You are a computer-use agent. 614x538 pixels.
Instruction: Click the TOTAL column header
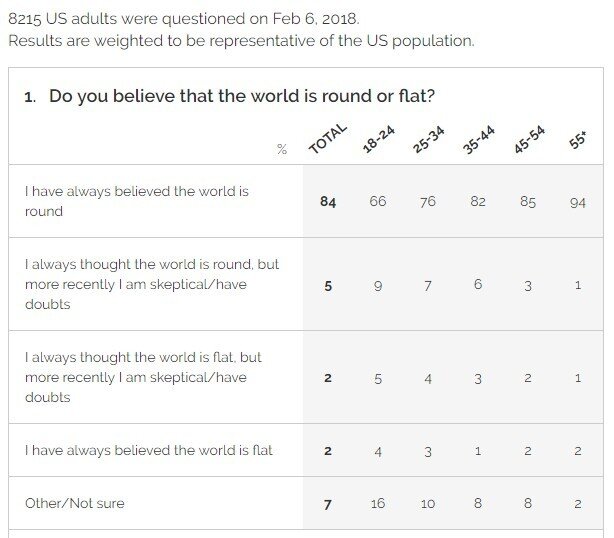click(x=327, y=138)
